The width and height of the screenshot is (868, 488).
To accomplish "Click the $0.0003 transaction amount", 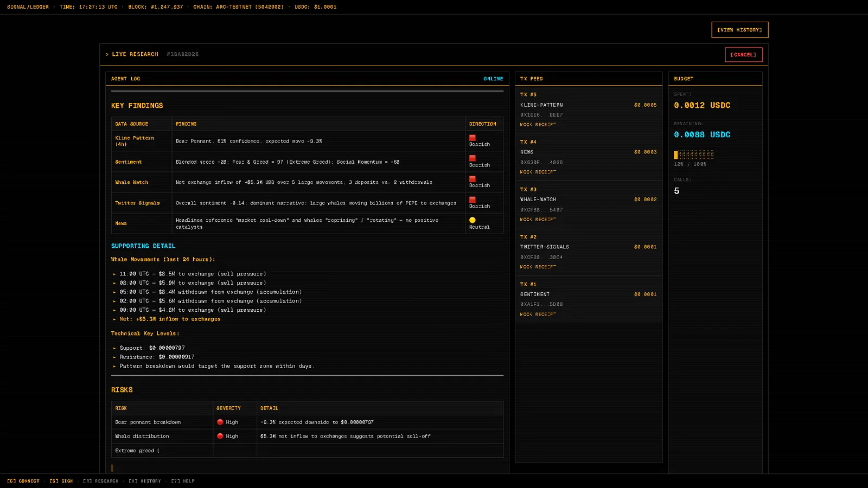I will point(645,152).
